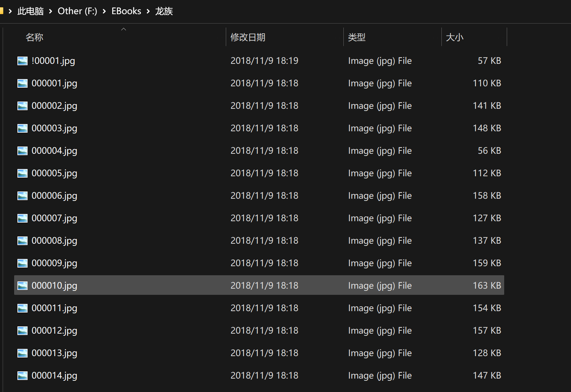Sort by 修改日期 column header

pyautogui.click(x=248, y=37)
